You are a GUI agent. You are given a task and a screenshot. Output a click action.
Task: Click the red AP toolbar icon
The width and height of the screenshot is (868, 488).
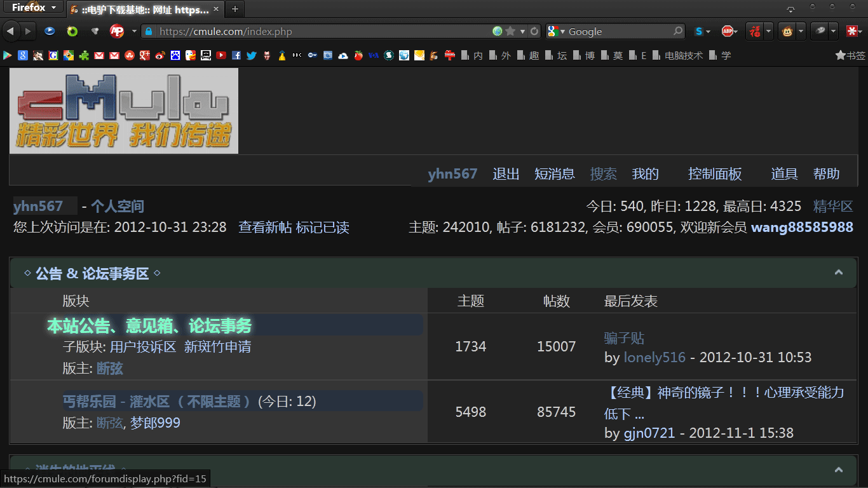click(x=117, y=31)
